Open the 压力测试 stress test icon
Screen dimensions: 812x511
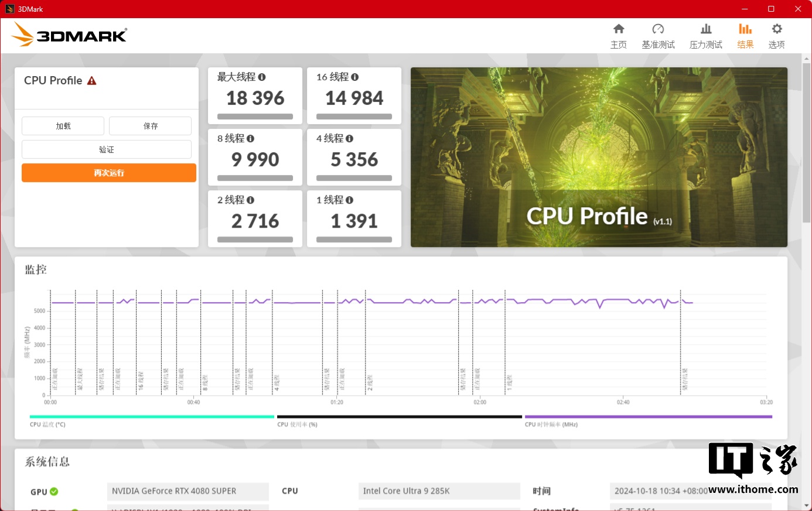[706, 29]
